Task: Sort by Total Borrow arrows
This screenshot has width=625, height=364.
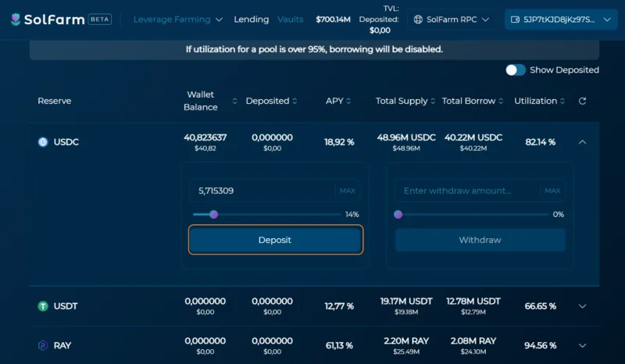Action: [x=501, y=101]
